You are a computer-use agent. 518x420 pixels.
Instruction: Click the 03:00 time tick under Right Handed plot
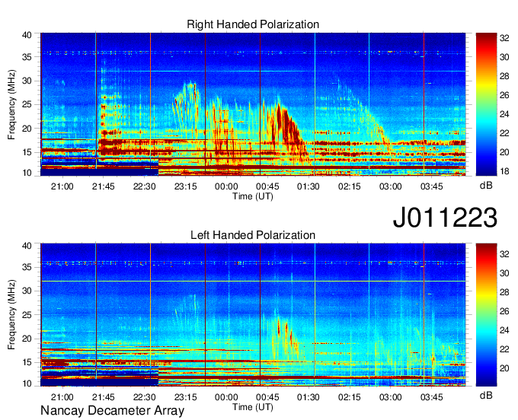[391, 186]
